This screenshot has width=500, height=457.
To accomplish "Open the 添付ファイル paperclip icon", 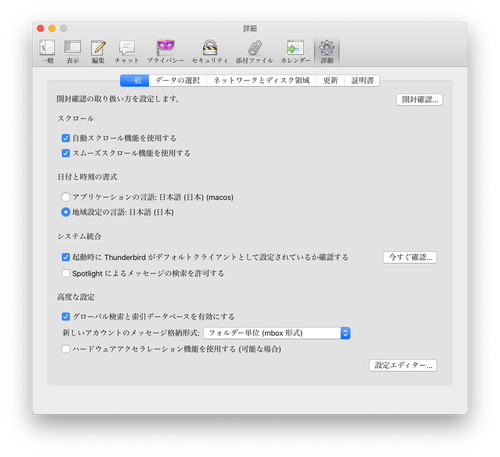I will [255, 51].
